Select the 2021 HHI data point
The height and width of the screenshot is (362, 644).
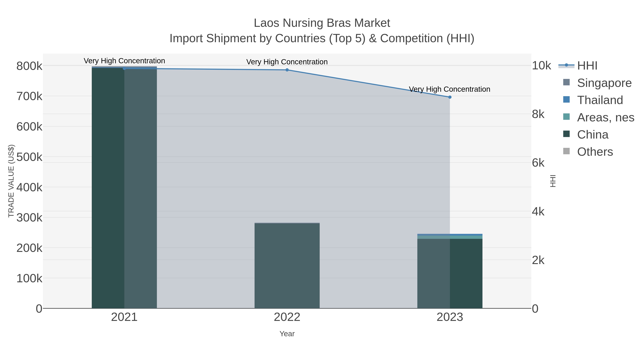point(124,68)
